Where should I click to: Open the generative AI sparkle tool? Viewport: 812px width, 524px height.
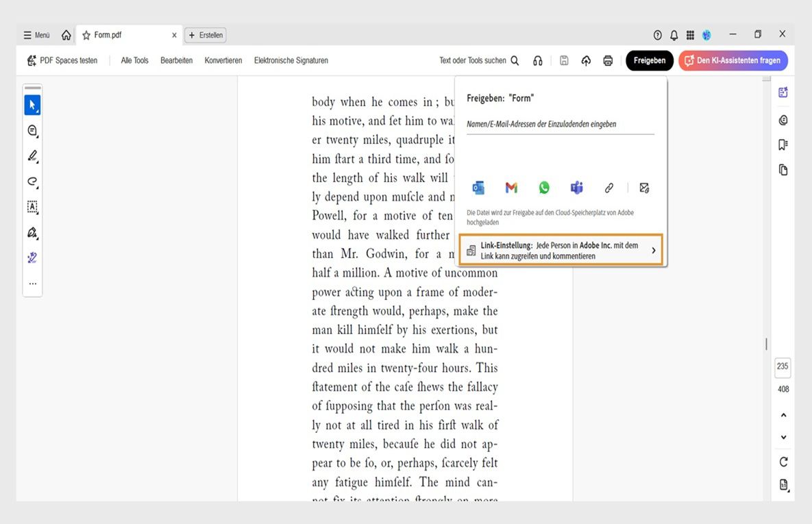pyautogui.click(x=32, y=258)
